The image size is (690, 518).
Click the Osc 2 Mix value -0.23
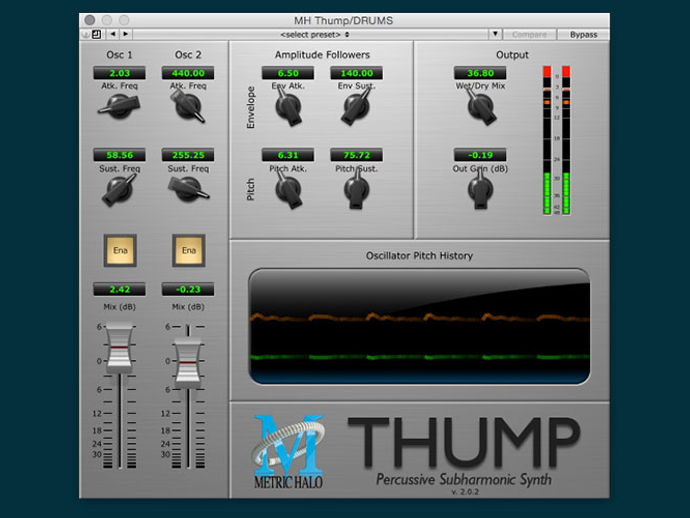click(x=188, y=289)
